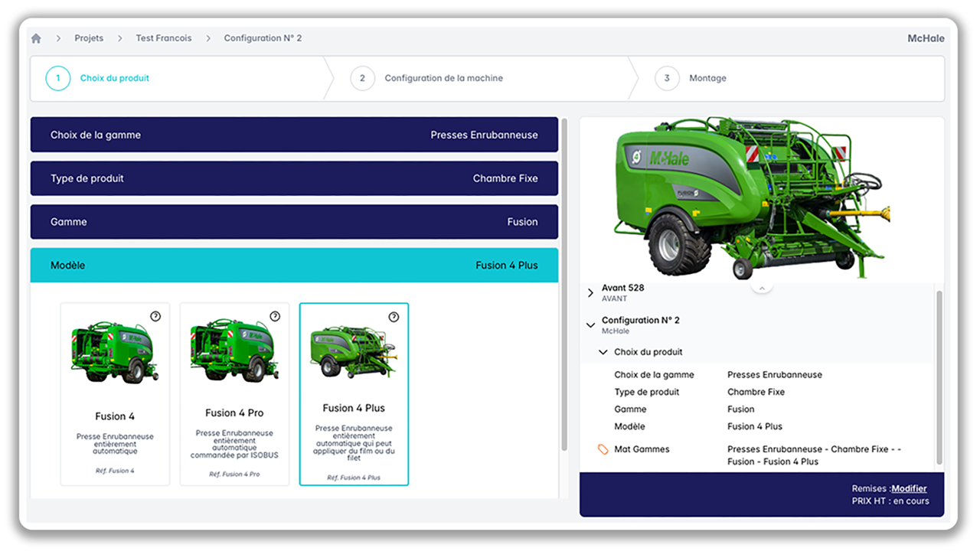Open step 1 Choix du produit
Image resolution: width=980 pixels, height=551 pixels.
pos(98,78)
